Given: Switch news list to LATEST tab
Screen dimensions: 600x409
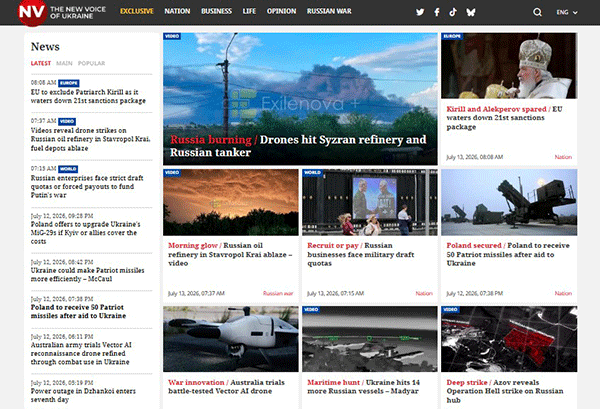Looking at the screenshot, I should (41, 63).
